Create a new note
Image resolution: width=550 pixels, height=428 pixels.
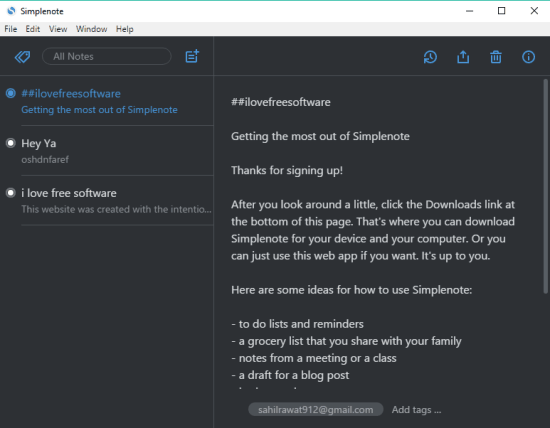[192, 56]
